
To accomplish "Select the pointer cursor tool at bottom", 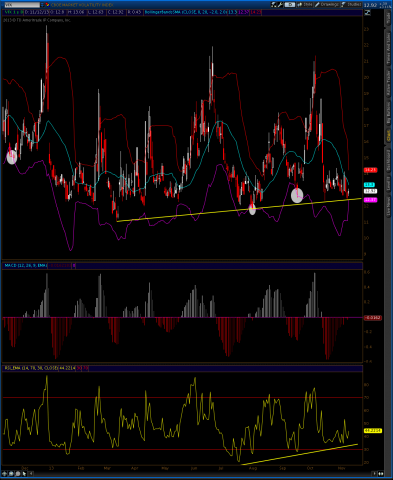I will (25, 474).
